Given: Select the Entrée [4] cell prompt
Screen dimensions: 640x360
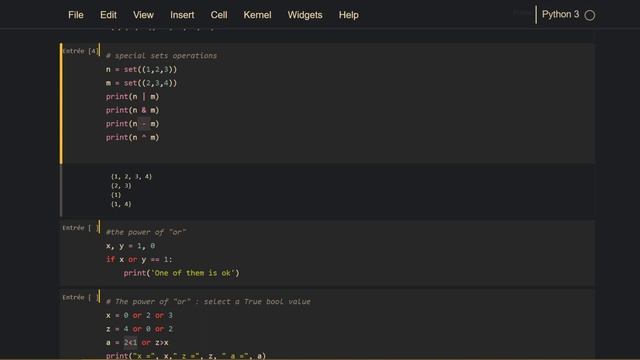Looking at the screenshot, I should (80, 51).
